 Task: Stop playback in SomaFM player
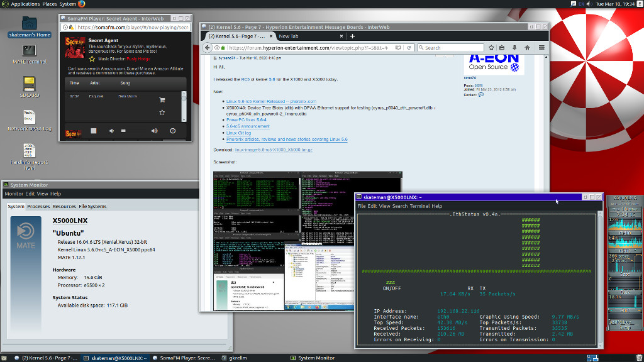coord(94,131)
